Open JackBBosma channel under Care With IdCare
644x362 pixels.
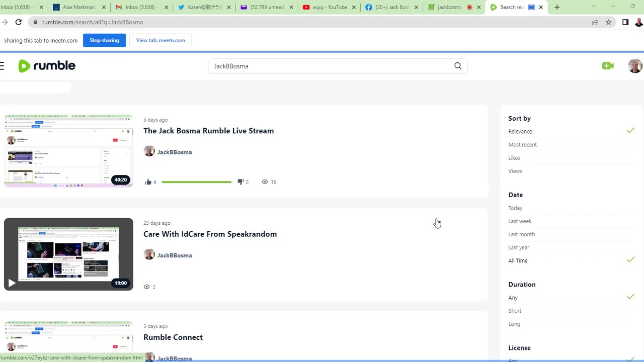[x=175, y=255]
